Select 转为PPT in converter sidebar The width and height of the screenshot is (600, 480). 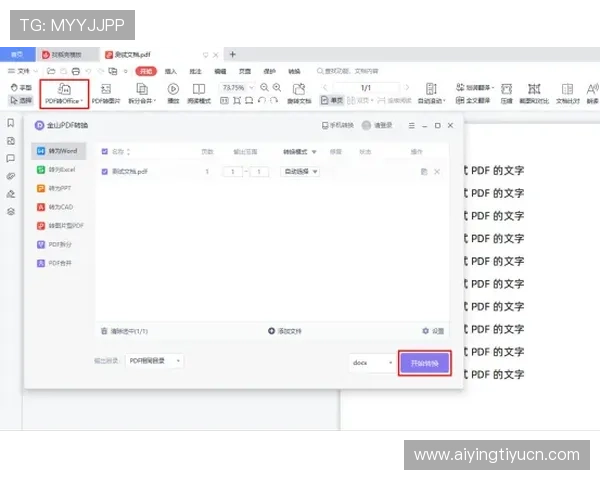pyautogui.click(x=59, y=188)
